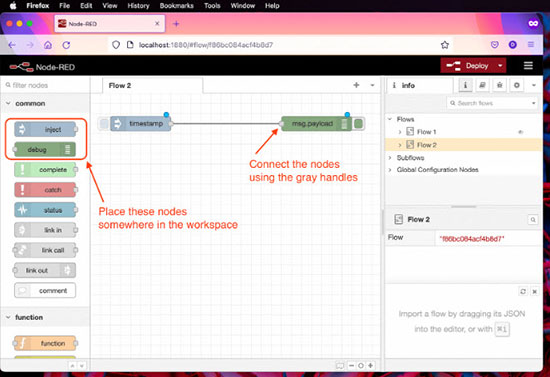Toggle the msg.payload debug node output button
Image resolution: width=550 pixels, height=377 pixels.
click(x=358, y=123)
